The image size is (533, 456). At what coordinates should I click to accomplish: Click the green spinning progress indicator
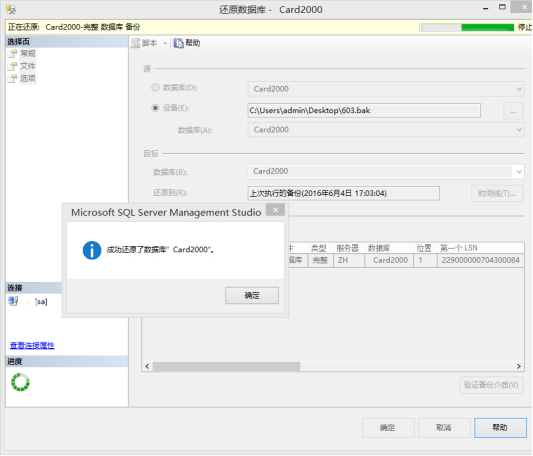click(x=20, y=382)
